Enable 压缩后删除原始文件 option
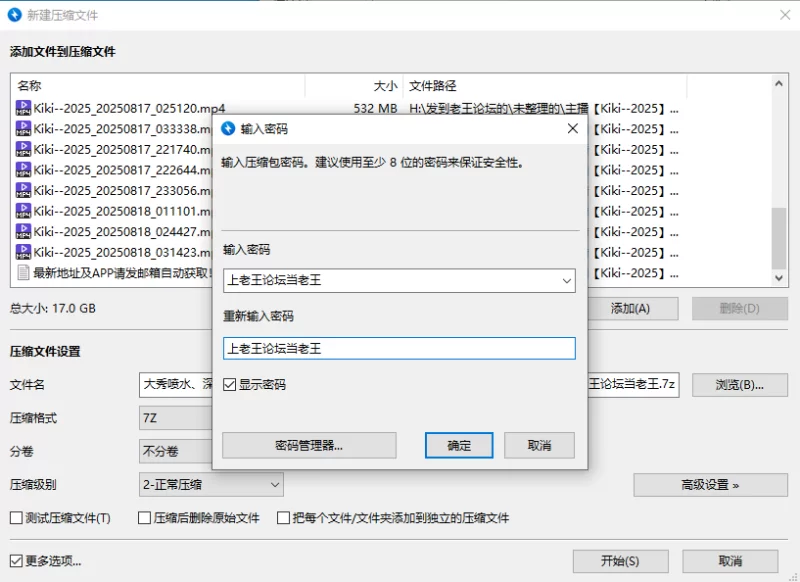 (144, 518)
